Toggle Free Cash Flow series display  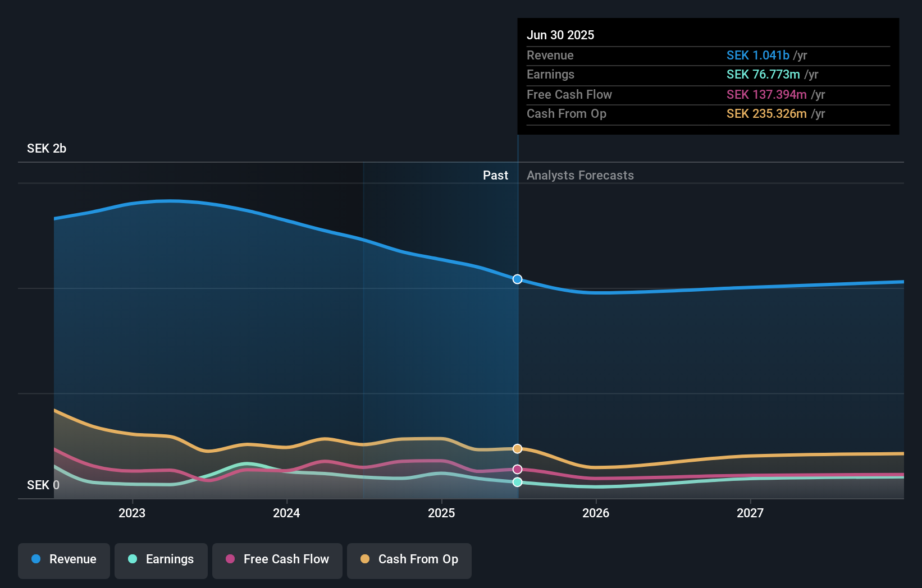point(277,560)
